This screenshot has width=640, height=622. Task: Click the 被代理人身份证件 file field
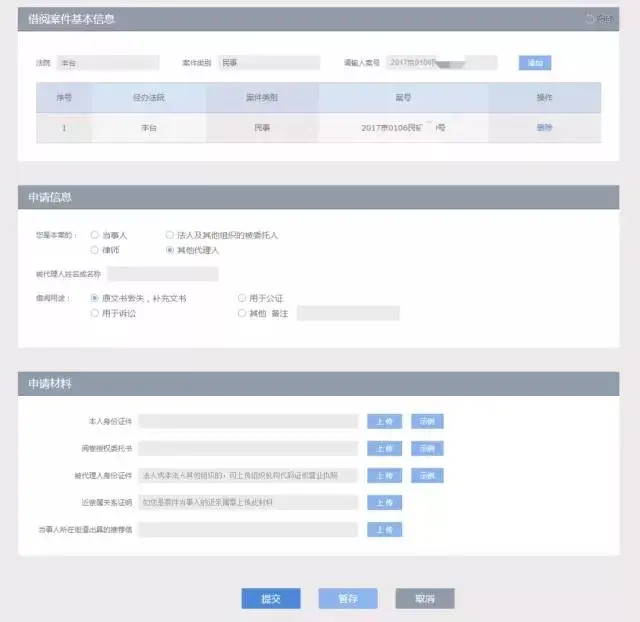tap(248, 475)
